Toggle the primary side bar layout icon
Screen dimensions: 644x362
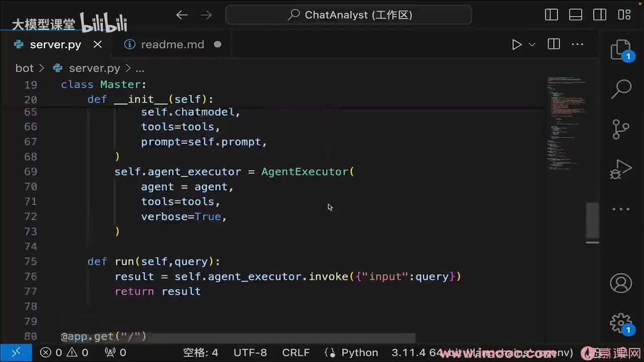click(x=551, y=15)
